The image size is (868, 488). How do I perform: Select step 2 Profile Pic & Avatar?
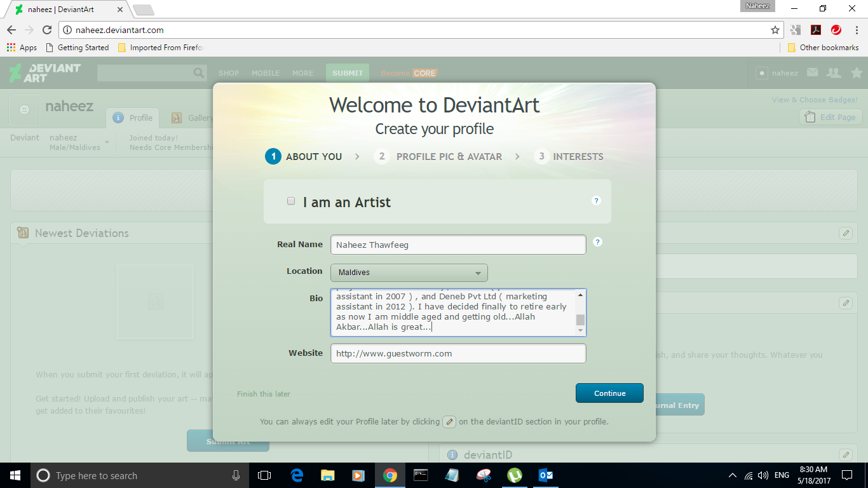[438, 156]
